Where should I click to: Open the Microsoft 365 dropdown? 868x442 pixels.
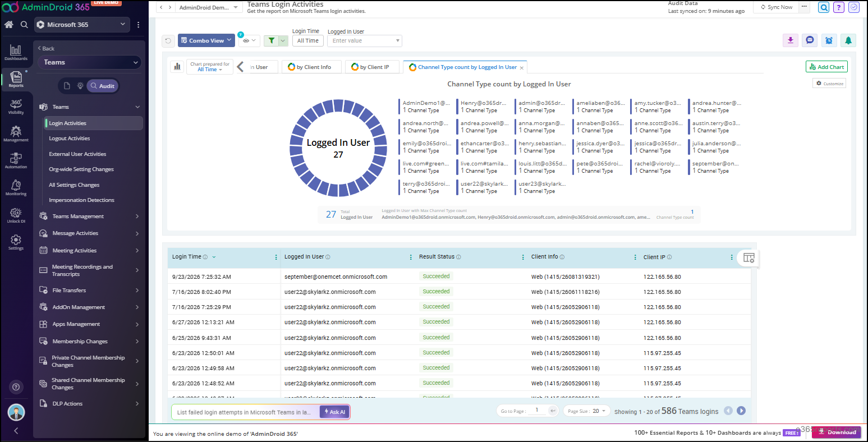click(82, 25)
